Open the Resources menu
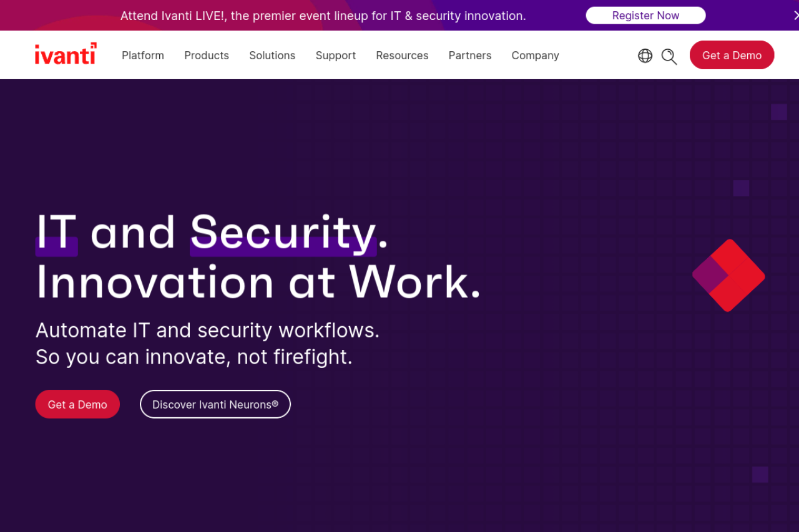Screen dimensions: 799x532 (x=402, y=56)
